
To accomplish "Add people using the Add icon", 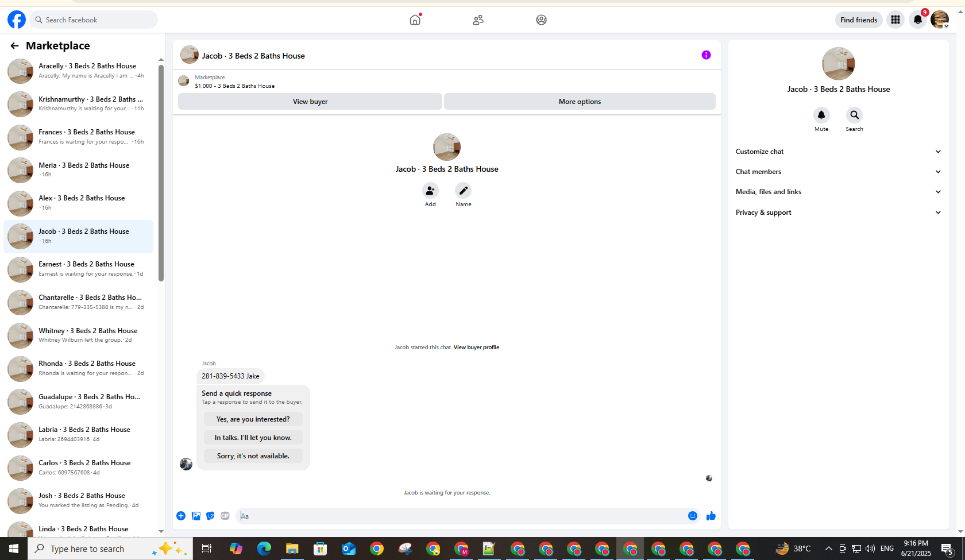I will (x=430, y=191).
